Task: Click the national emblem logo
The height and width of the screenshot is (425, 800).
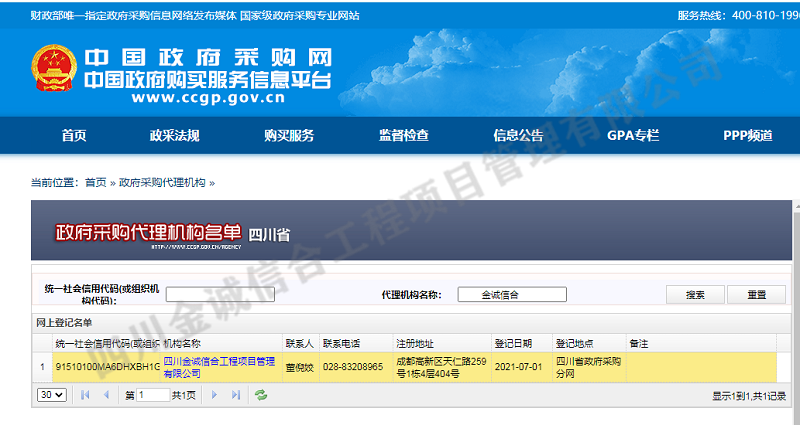Action: (x=54, y=68)
